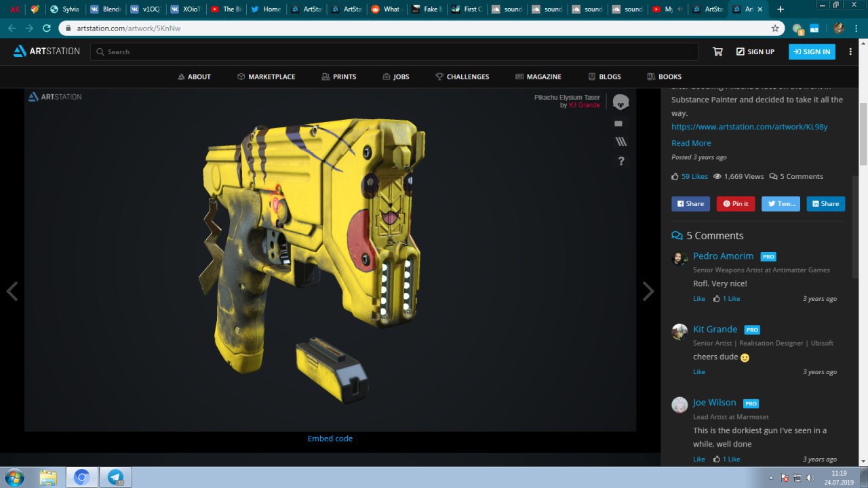This screenshot has width=868, height=488.
Task: Switch to the Sylvia tab
Action: tap(65, 9)
